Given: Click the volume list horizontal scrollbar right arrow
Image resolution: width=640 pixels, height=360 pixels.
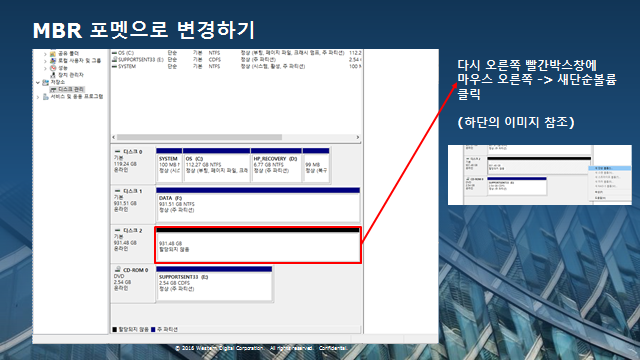Looking at the screenshot, I should (x=358, y=137).
